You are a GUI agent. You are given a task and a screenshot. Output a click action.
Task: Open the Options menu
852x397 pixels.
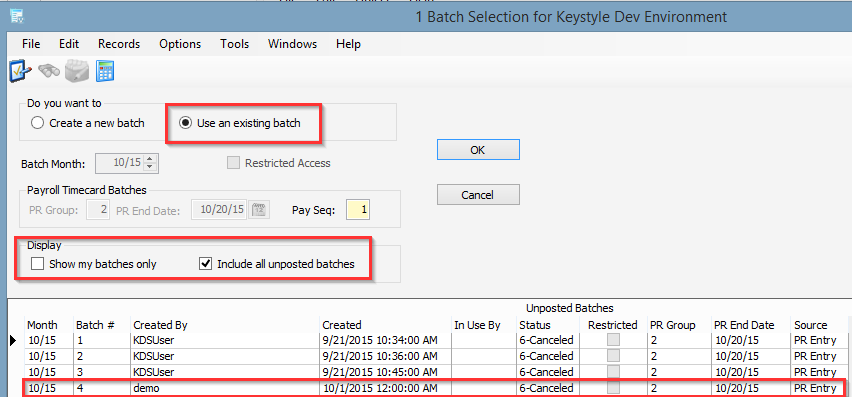(x=180, y=44)
